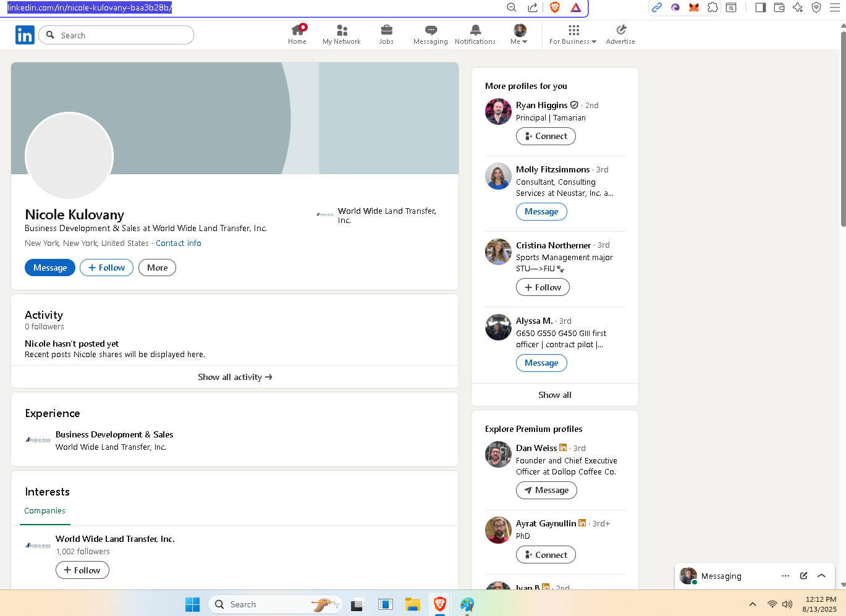Open the browser hamburger menu
The width and height of the screenshot is (846, 616).
tap(835, 7)
